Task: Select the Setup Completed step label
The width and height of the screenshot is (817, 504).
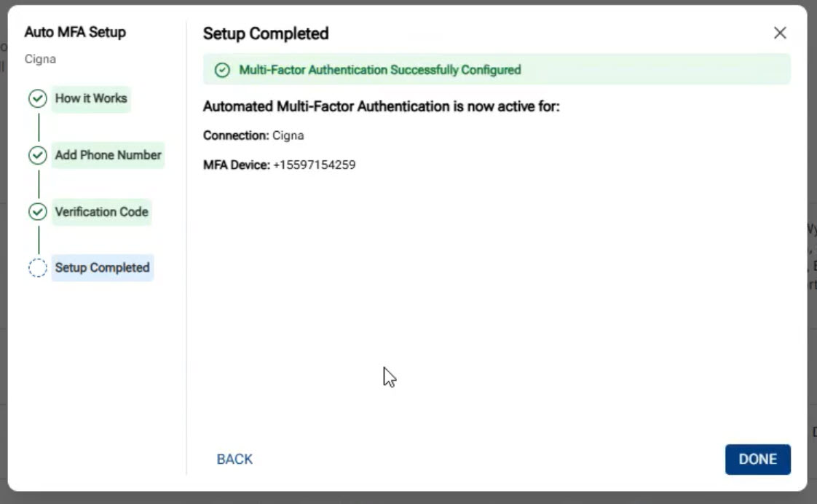Action: (102, 268)
